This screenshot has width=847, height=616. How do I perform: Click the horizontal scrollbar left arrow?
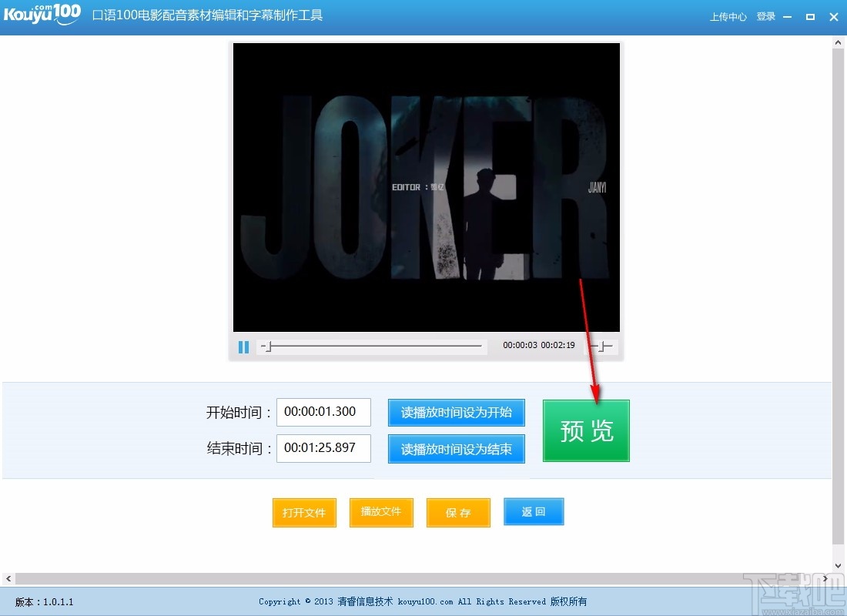click(8, 579)
